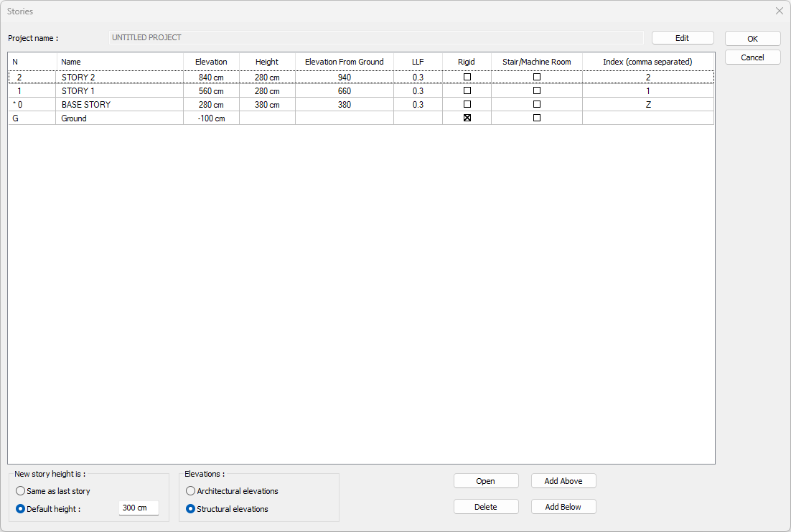Select the BASE STORY height cell
791x532 pixels.
pos(267,105)
